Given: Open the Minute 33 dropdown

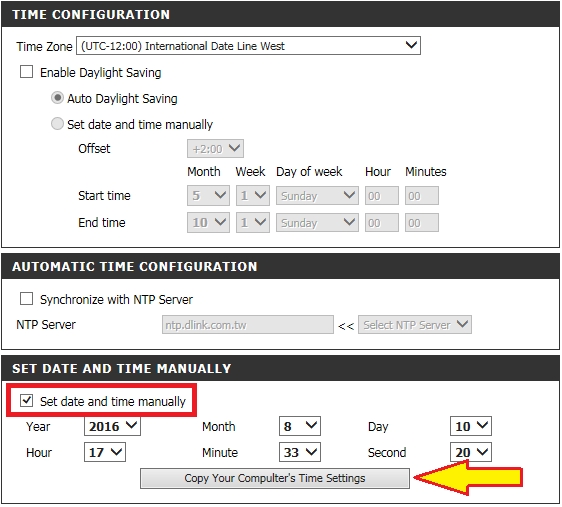Looking at the screenshot, I should [x=300, y=452].
